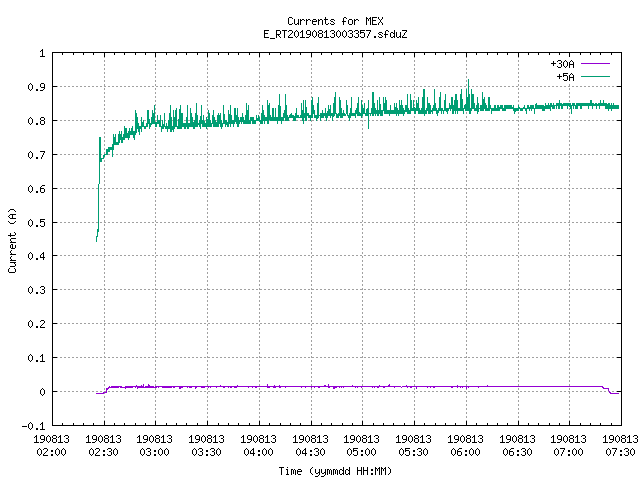Click the x-axis tick label 190813 07:30
Image resolution: width=640 pixels, height=480 pixels.
(x=620, y=445)
